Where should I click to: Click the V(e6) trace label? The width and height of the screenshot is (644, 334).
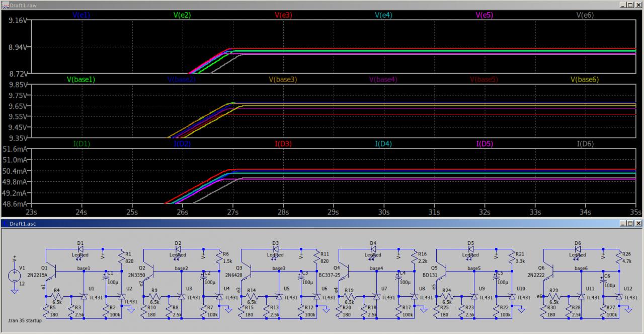(x=585, y=15)
